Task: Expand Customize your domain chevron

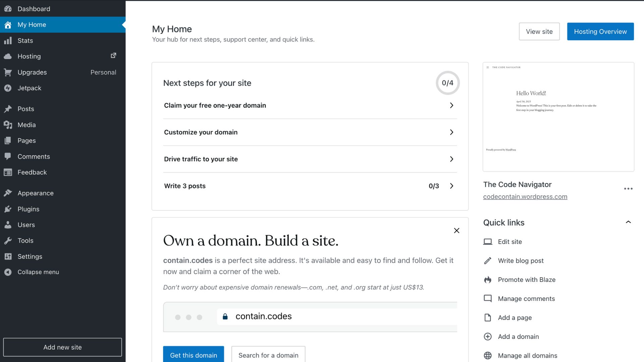Action: 451,132
